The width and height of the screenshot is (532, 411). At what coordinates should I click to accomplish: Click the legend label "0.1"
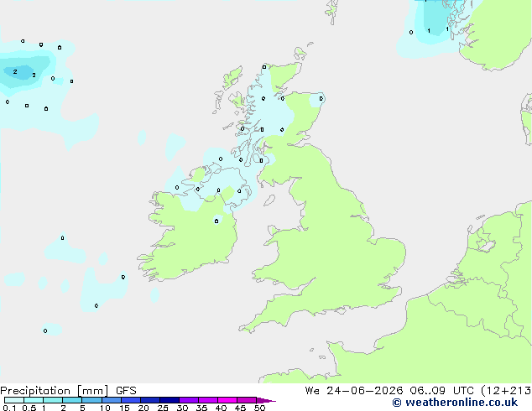click(9, 408)
